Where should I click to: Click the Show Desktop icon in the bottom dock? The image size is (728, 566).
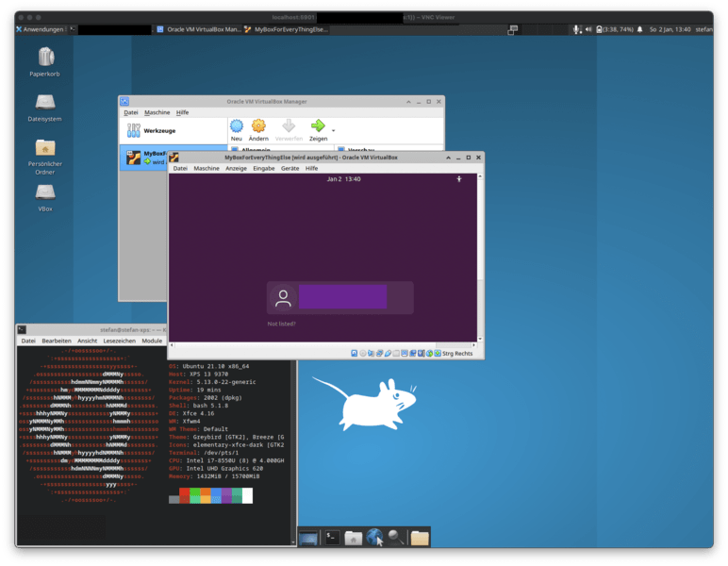click(308, 538)
